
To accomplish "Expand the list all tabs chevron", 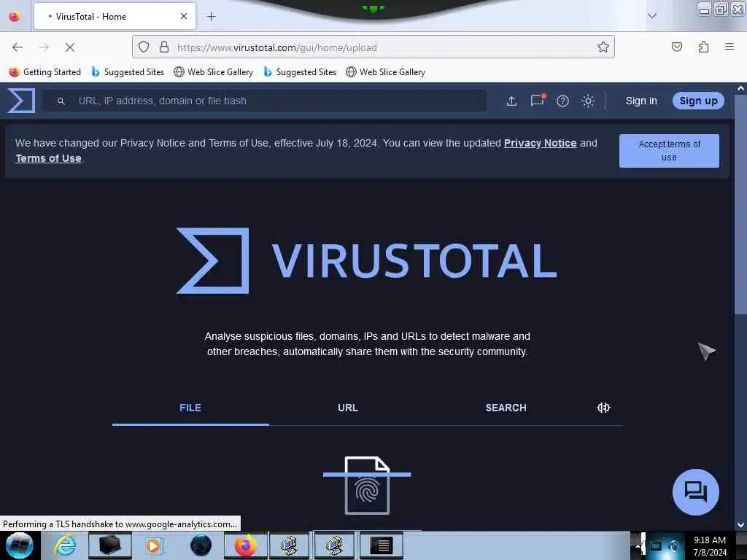I will [x=652, y=16].
